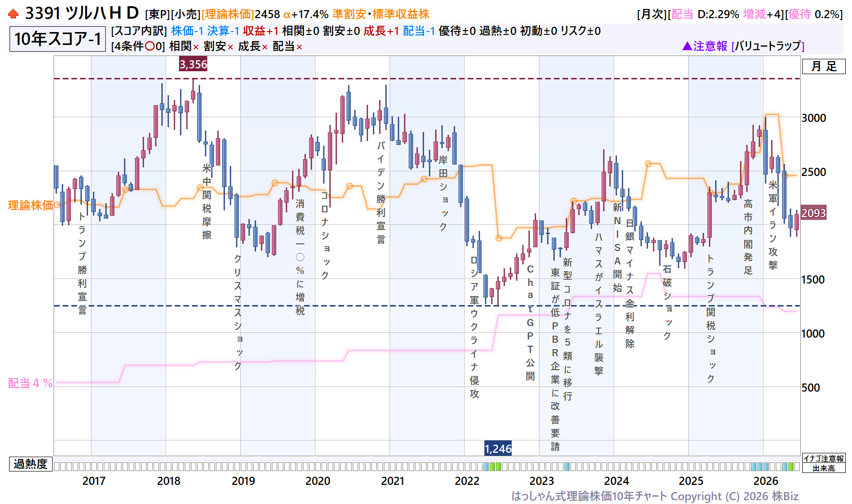This screenshot has width=852, height=504.
Task: Click the [スコア内訳] heading
Action: [x=139, y=31]
